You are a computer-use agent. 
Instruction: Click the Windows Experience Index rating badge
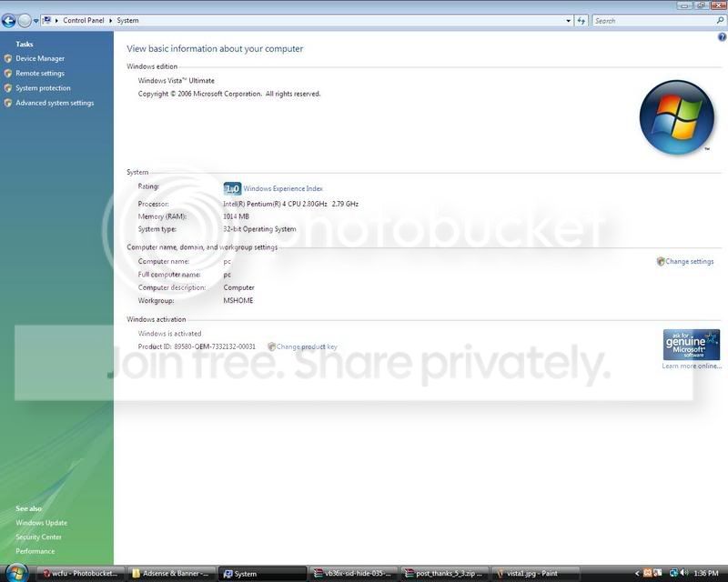click(232, 188)
